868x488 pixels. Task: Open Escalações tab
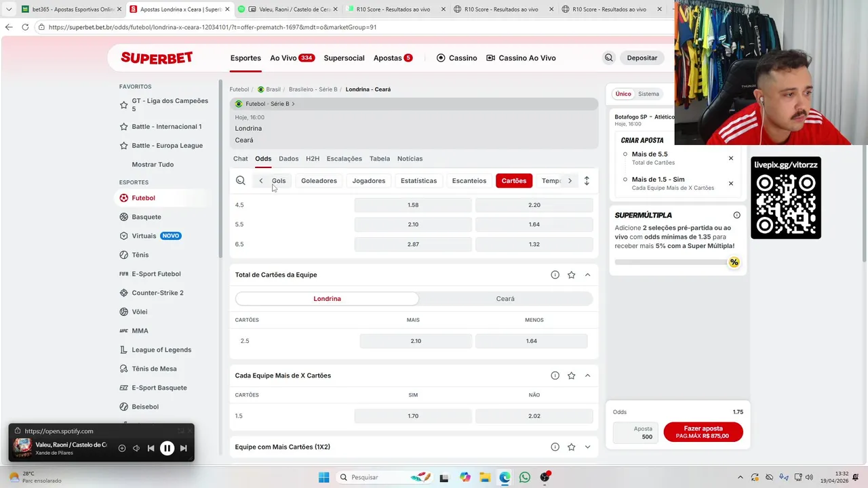pyautogui.click(x=344, y=159)
